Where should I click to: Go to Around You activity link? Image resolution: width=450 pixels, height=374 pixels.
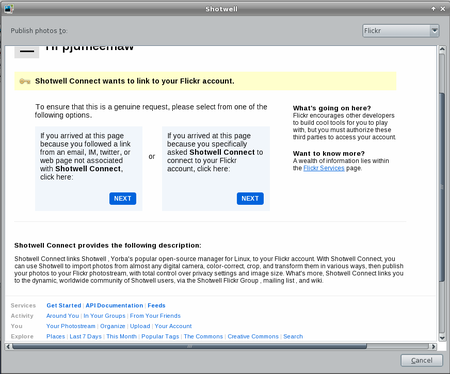(x=63, y=316)
